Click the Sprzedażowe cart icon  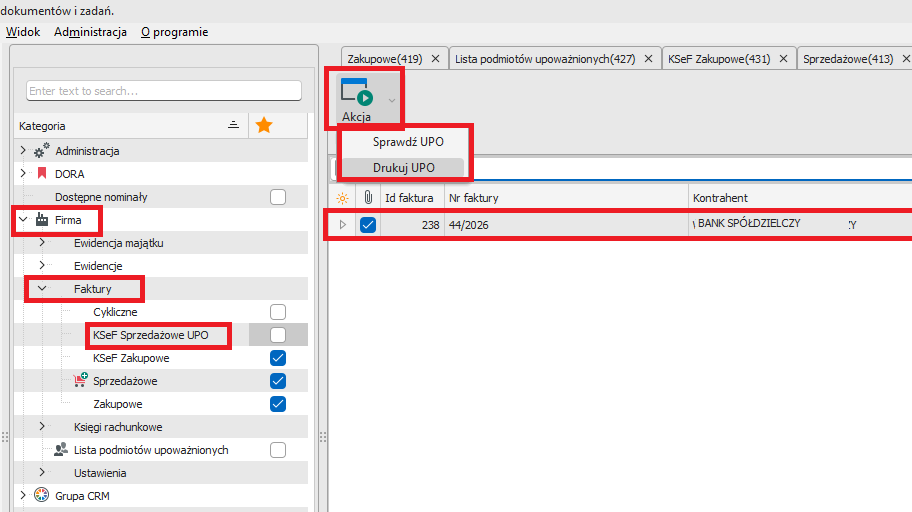(x=81, y=381)
